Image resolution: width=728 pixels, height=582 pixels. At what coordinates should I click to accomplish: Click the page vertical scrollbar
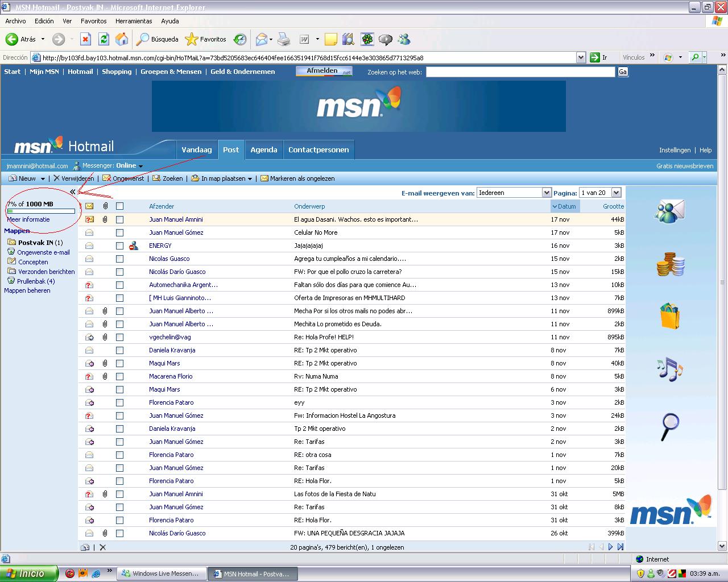point(723,307)
